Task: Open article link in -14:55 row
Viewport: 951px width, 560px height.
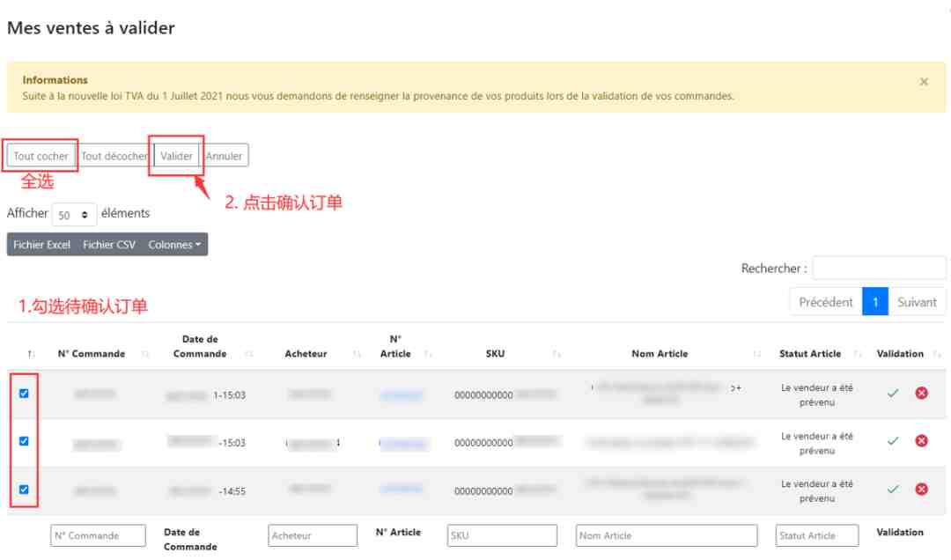Action: coord(401,488)
